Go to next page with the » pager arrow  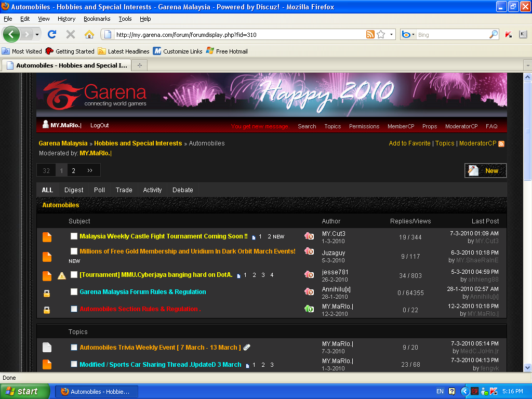click(90, 170)
